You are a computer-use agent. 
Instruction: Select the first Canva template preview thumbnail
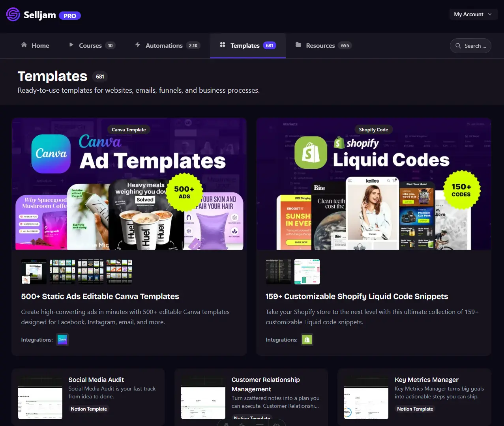coord(34,272)
